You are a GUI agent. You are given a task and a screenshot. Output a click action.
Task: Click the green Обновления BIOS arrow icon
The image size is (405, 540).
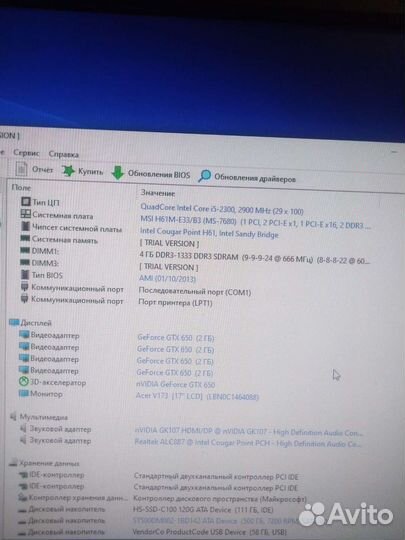tap(118, 173)
